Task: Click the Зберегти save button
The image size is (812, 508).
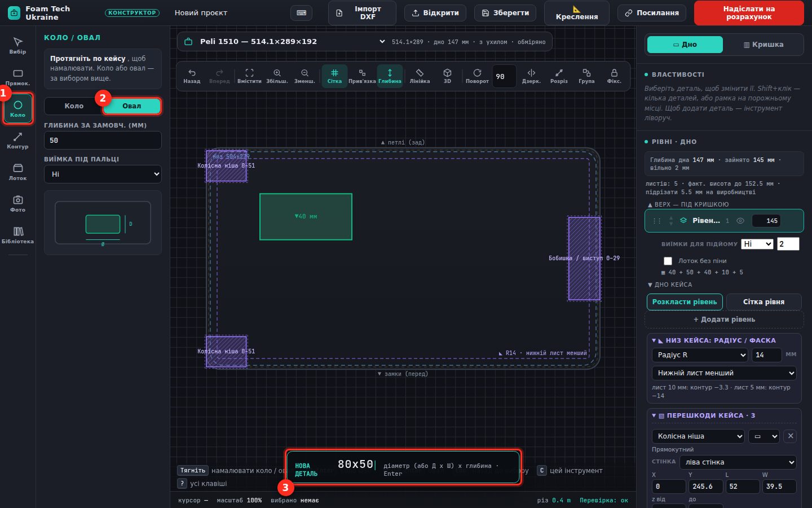Action: click(506, 13)
